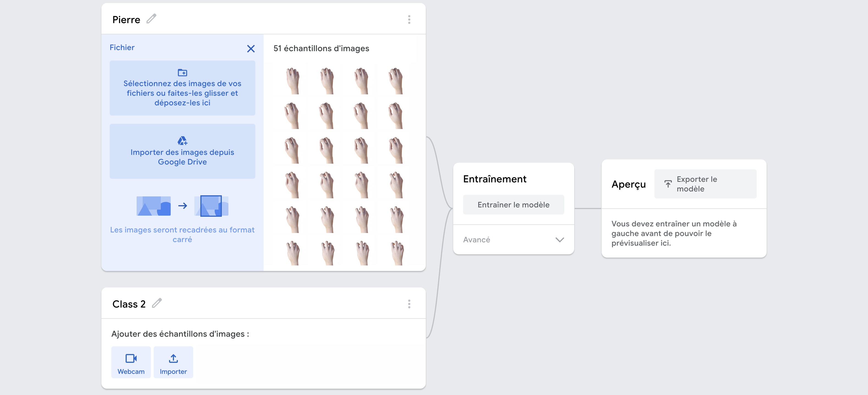
Task: Click the Class 2 name label
Action: 129,304
